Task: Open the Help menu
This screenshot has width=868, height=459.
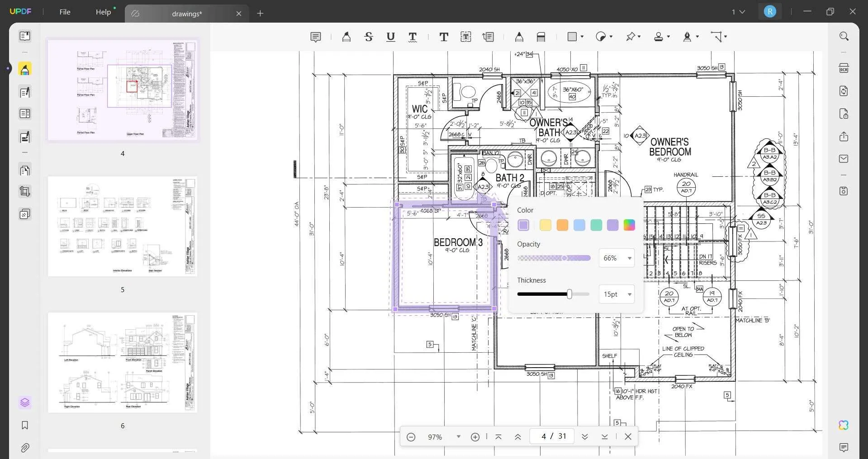Action: (103, 12)
